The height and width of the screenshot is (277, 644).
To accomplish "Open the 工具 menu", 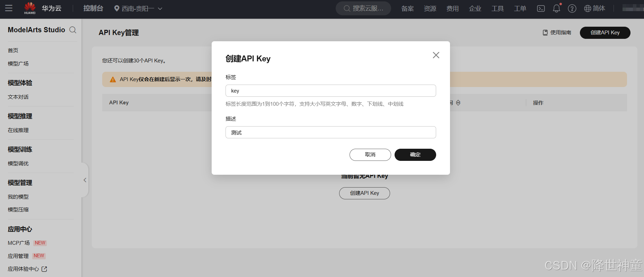I will click(497, 9).
